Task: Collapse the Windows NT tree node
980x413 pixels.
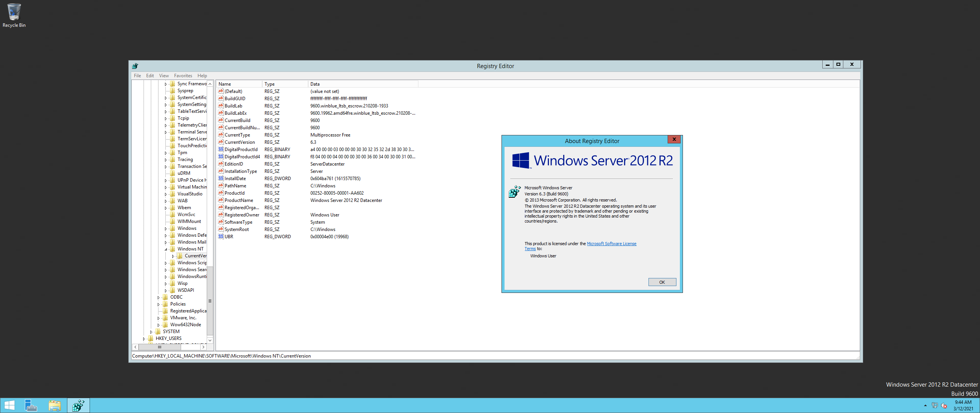Action: (x=166, y=249)
